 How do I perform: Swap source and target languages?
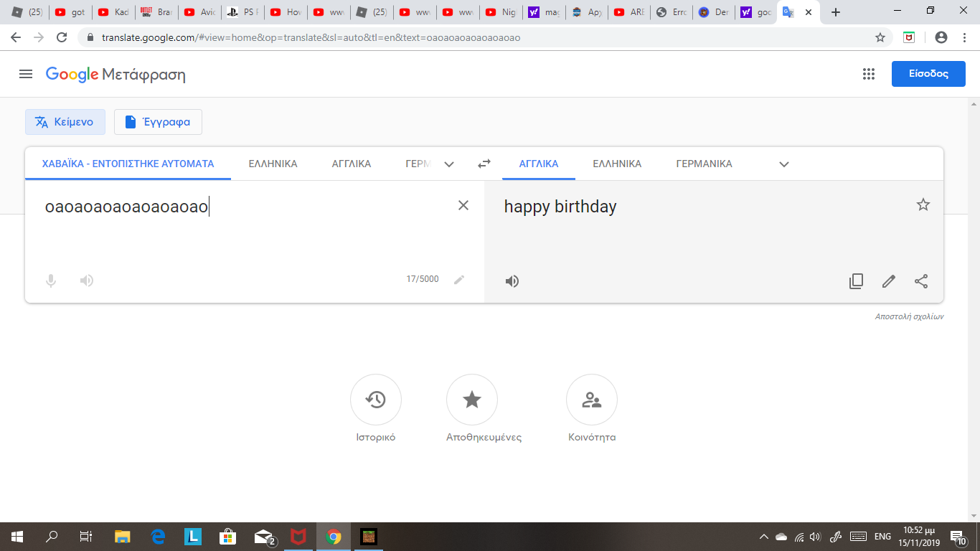point(484,164)
